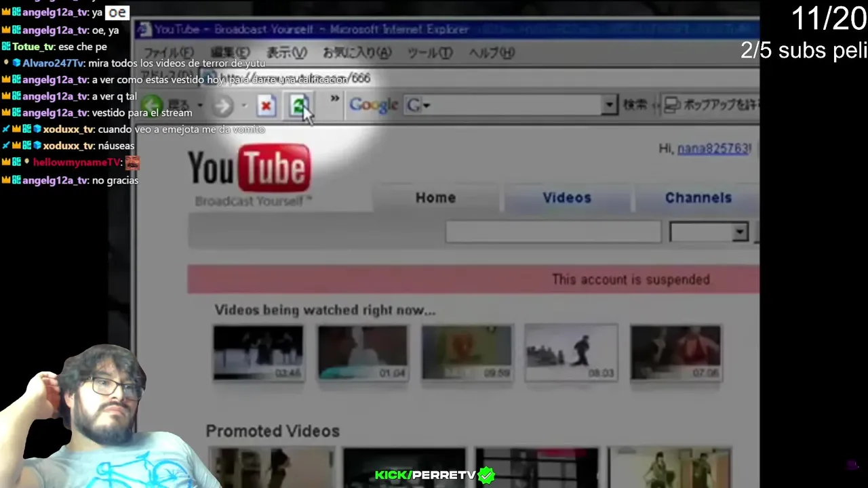Screen dimensions: 868x488
Task: Click the green refresh toolbar icon
Action: 299,106
